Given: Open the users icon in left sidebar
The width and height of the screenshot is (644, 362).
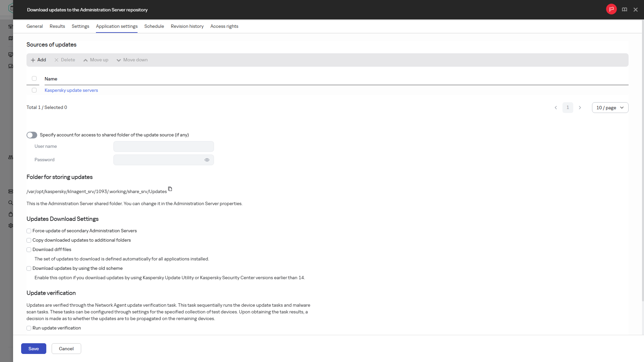Looking at the screenshot, I should (x=11, y=157).
